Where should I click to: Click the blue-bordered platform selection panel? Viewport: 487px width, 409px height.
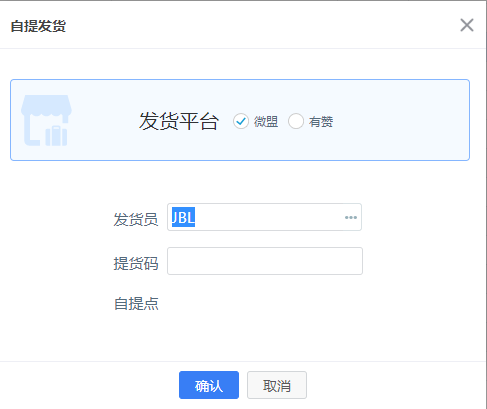click(240, 120)
